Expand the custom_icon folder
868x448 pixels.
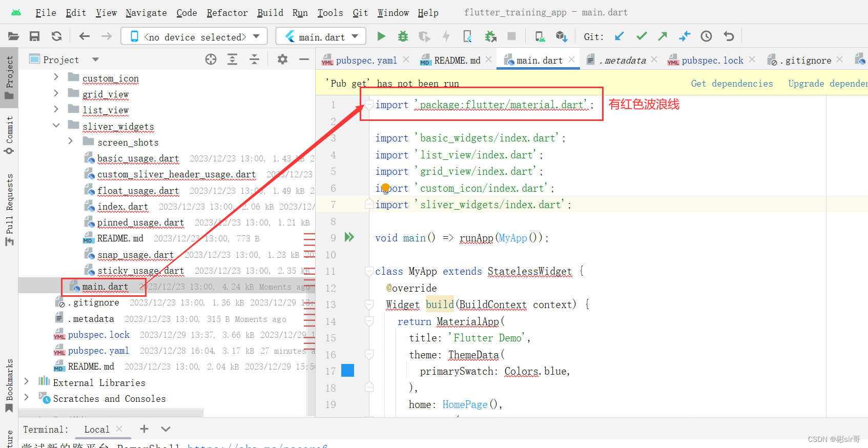click(56, 77)
